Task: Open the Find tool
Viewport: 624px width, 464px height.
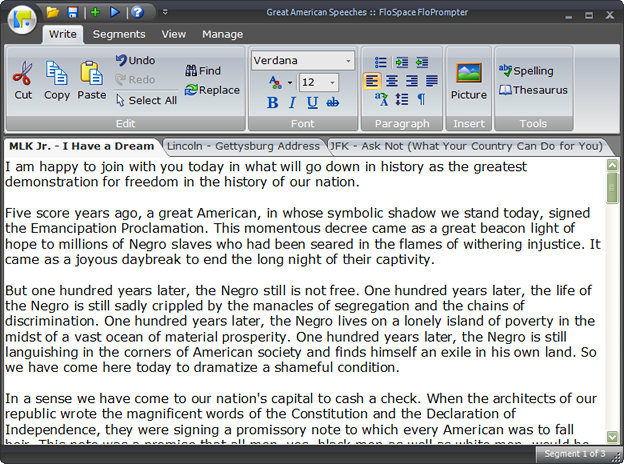Action: tap(203, 71)
